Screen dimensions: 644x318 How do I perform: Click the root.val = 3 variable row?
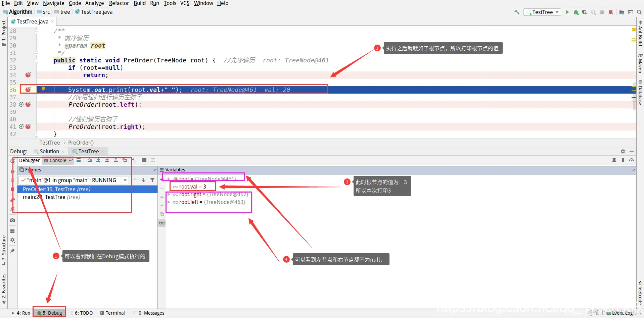coord(192,187)
